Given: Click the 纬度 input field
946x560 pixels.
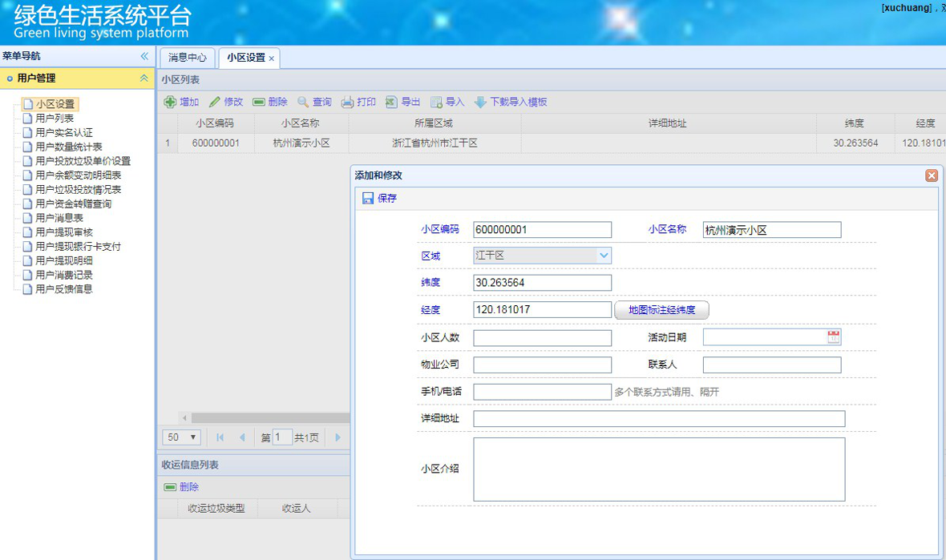Looking at the screenshot, I should coord(543,283).
